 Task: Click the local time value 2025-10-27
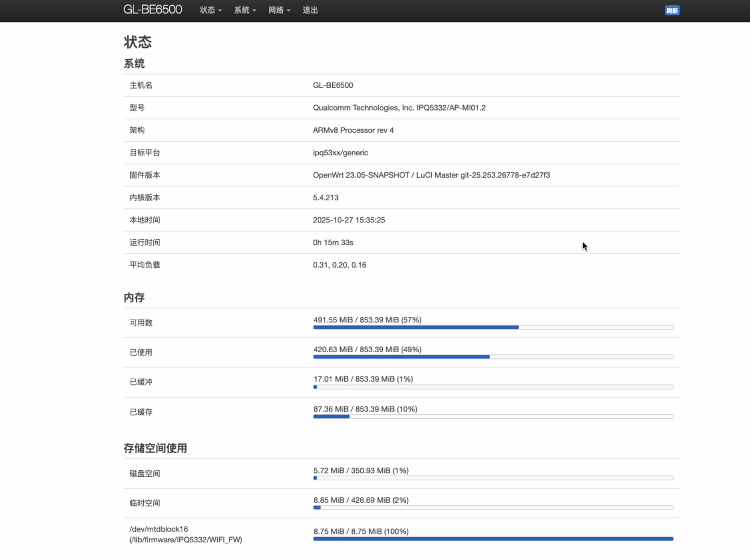(348, 220)
